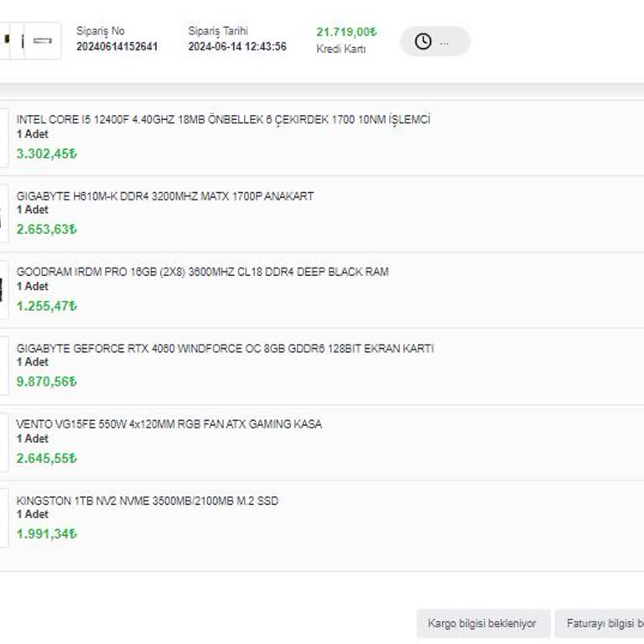Screen dimensions: 644x644
Task: Click the Goodram RAM product thumbnail
Action: (3, 290)
